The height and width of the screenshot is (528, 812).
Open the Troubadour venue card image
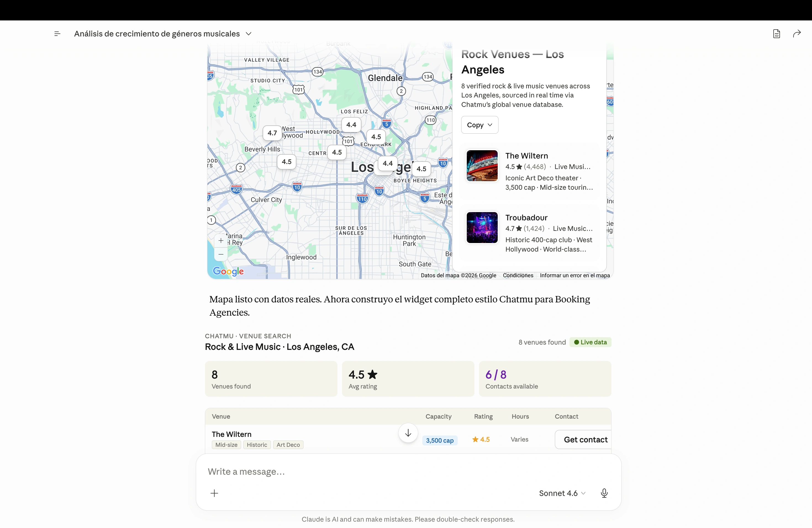(482, 228)
